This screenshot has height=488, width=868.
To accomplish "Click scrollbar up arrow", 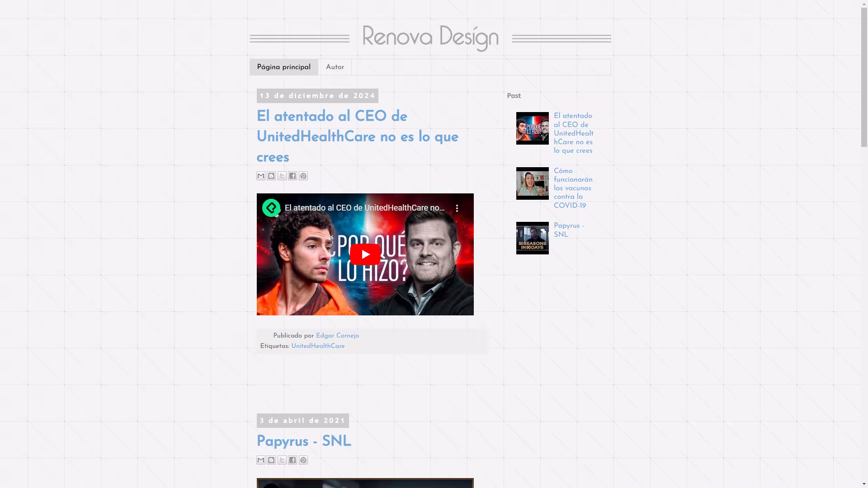I will (x=864, y=4).
